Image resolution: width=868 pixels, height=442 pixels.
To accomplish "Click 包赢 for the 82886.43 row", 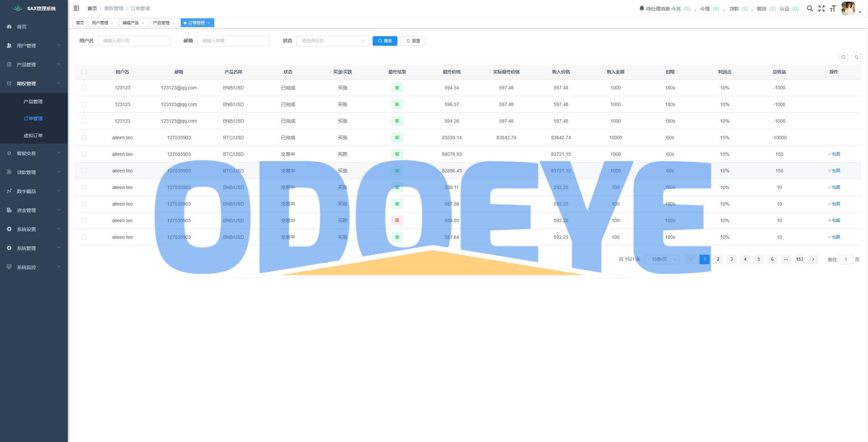I will click(834, 171).
